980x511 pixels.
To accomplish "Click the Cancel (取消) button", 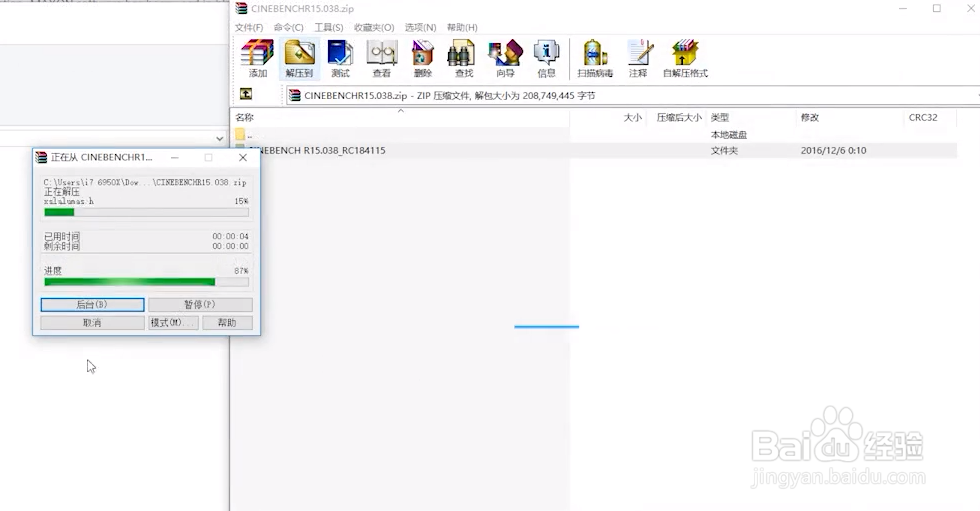I will (x=92, y=322).
